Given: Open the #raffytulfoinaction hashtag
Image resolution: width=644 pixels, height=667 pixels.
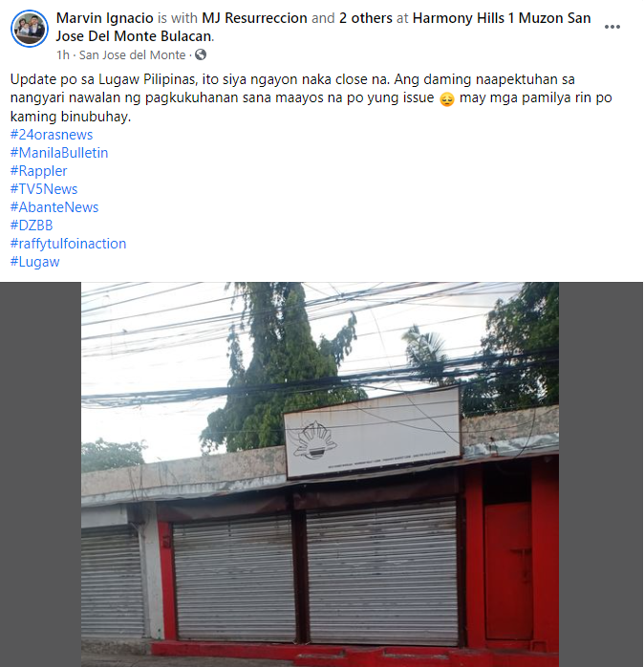Looking at the screenshot, I should 68,244.
